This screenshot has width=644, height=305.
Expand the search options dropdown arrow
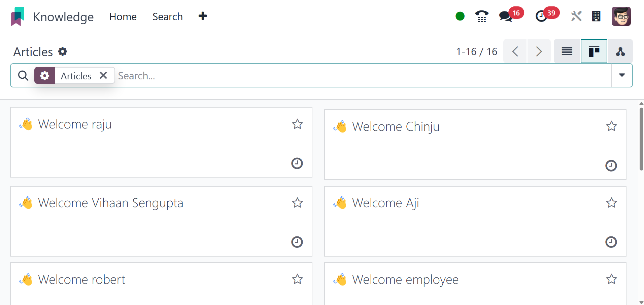622,75
